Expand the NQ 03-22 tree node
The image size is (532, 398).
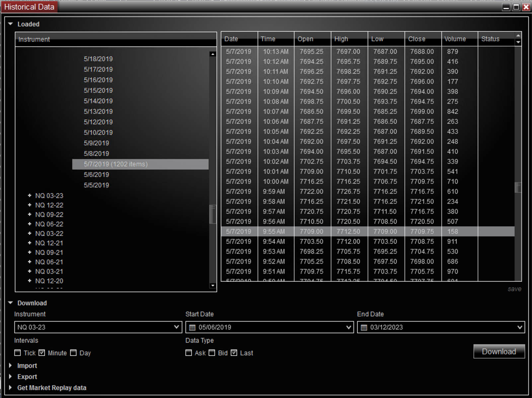click(x=30, y=233)
